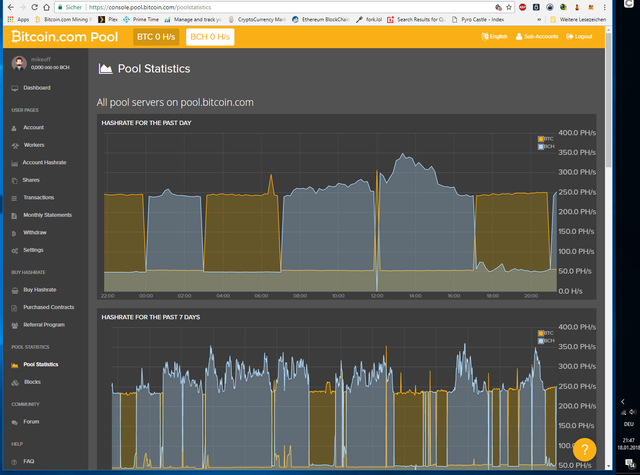The image size is (640, 475).
Task: Click the Purchased Contracts document icon
Action: [14, 308]
